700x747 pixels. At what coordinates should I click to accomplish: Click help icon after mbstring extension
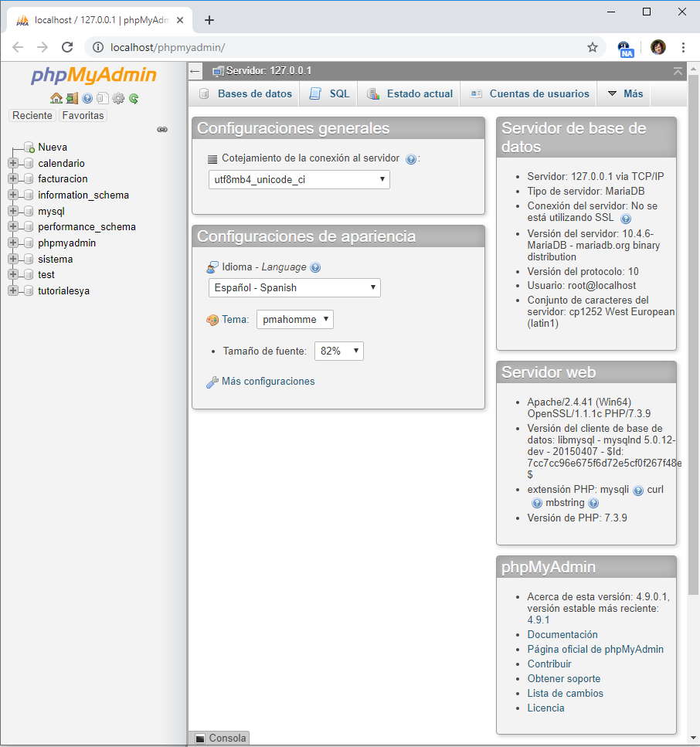tap(593, 504)
